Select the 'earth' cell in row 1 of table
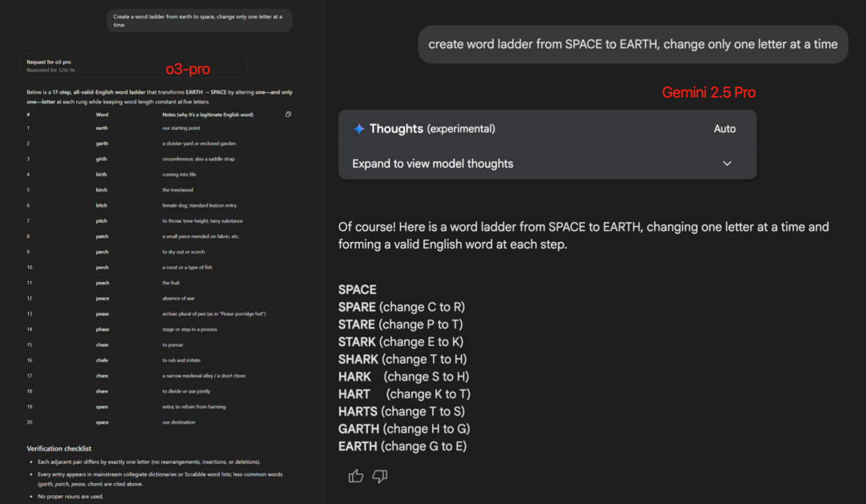866x504 pixels. [x=102, y=128]
